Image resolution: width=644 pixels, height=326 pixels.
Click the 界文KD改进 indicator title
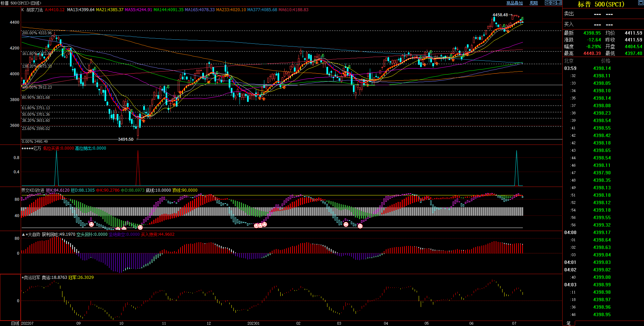(x=33, y=190)
